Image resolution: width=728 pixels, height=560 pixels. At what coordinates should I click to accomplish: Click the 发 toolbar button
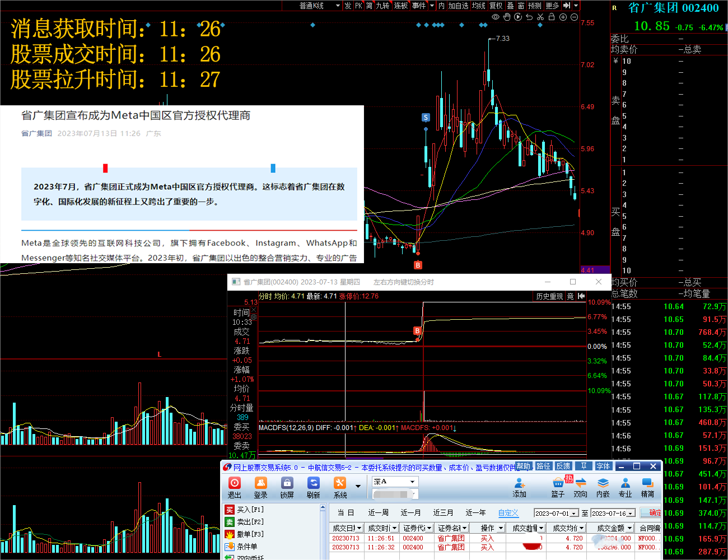[x=348, y=6]
